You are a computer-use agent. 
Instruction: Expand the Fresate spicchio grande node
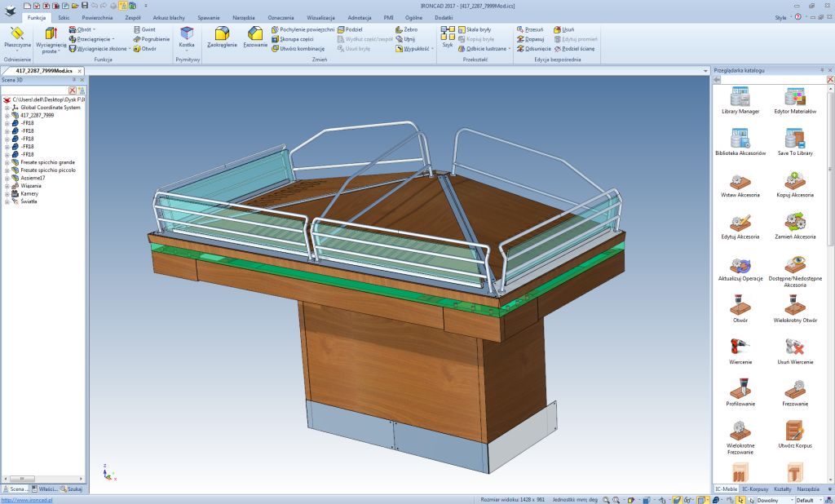pyautogui.click(x=7, y=162)
